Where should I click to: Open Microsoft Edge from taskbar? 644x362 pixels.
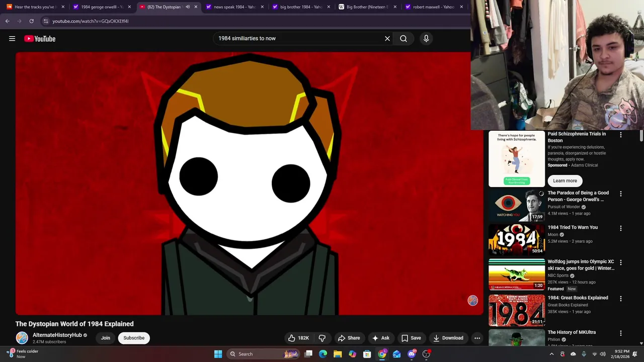coord(323,354)
